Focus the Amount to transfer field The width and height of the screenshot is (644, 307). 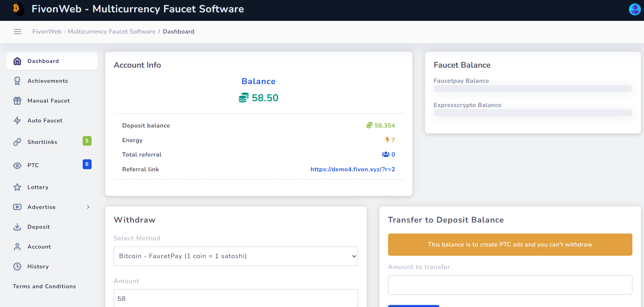(510, 285)
